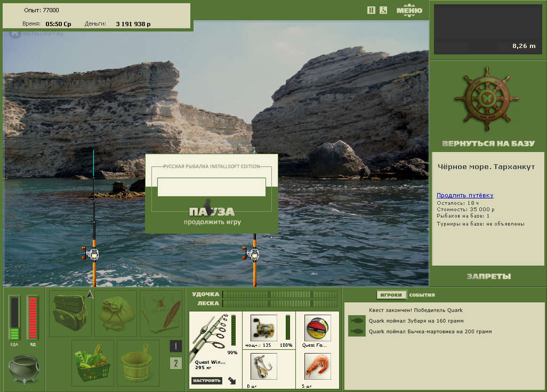This screenshot has height=392, width=547.
Task: Open the green fish sack icon
Action: tap(116, 313)
